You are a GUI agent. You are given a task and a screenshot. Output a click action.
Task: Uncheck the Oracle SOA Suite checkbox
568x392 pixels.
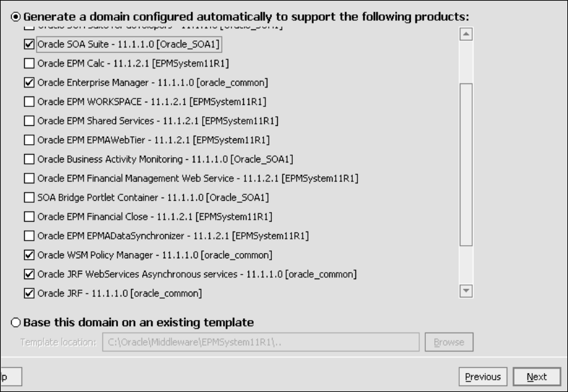[28, 44]
